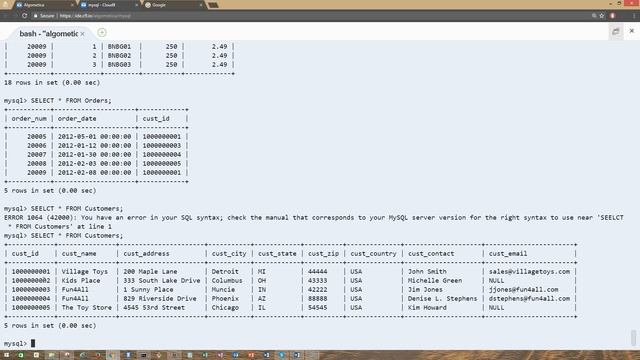Open the Skype taskbar icon

(282, 355)
